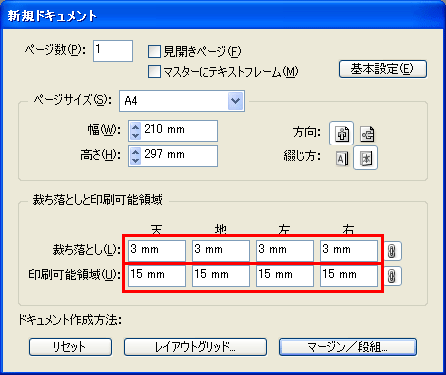
Task: Click the ドキュメント作成方法 label
Action: coord(70,320)
